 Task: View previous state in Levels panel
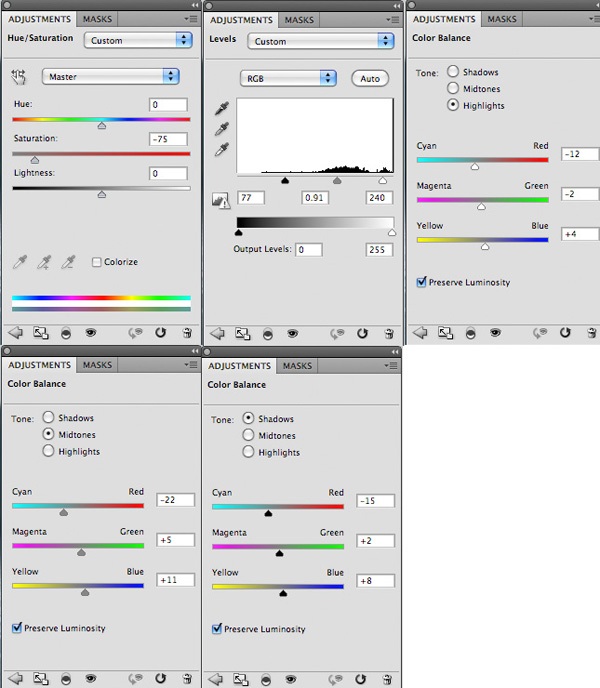(338, 334)
